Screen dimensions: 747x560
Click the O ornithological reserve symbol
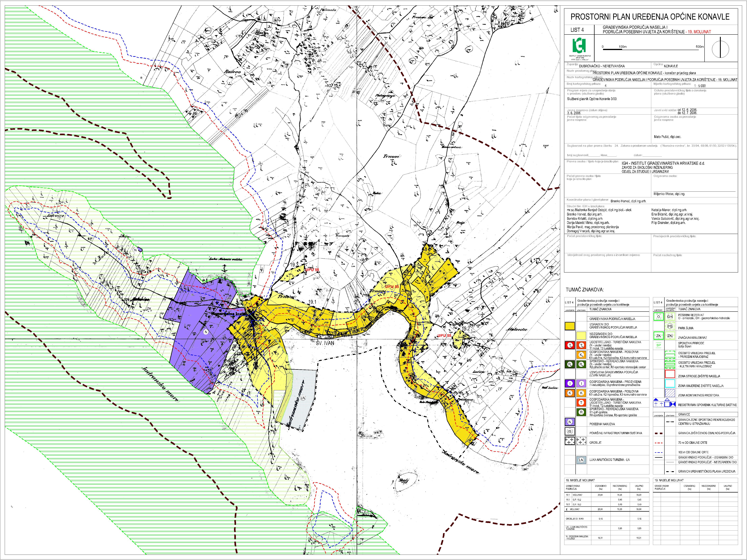[659, 317]
